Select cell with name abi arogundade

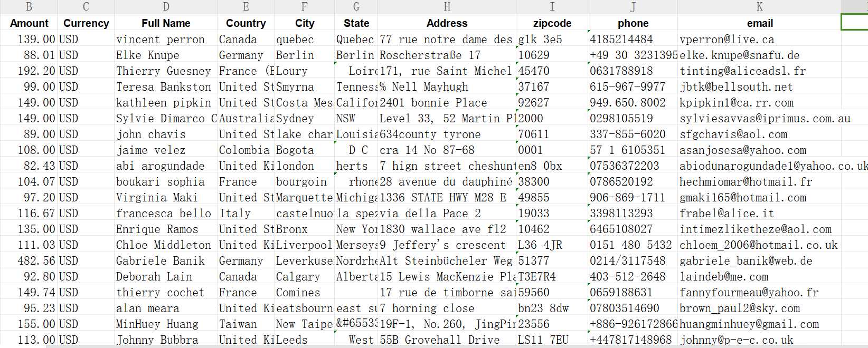[x=166, y=166]
